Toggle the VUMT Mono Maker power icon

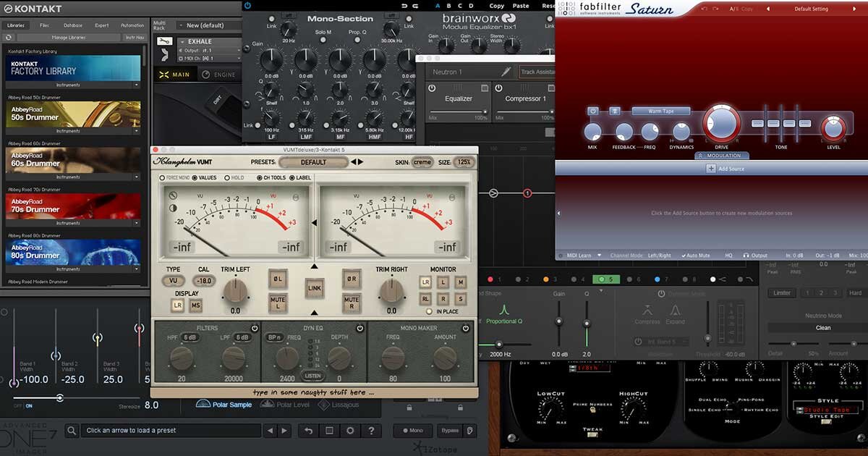tap(467, 329)
